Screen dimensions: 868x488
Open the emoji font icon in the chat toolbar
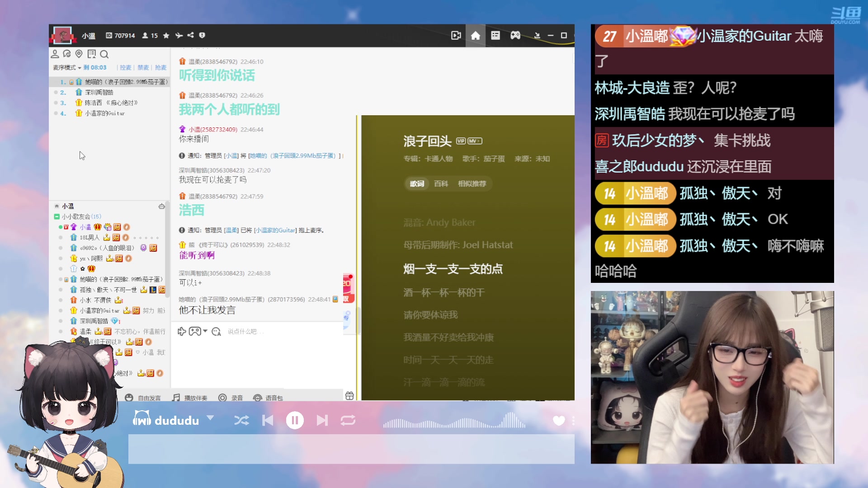coord(216,332)
